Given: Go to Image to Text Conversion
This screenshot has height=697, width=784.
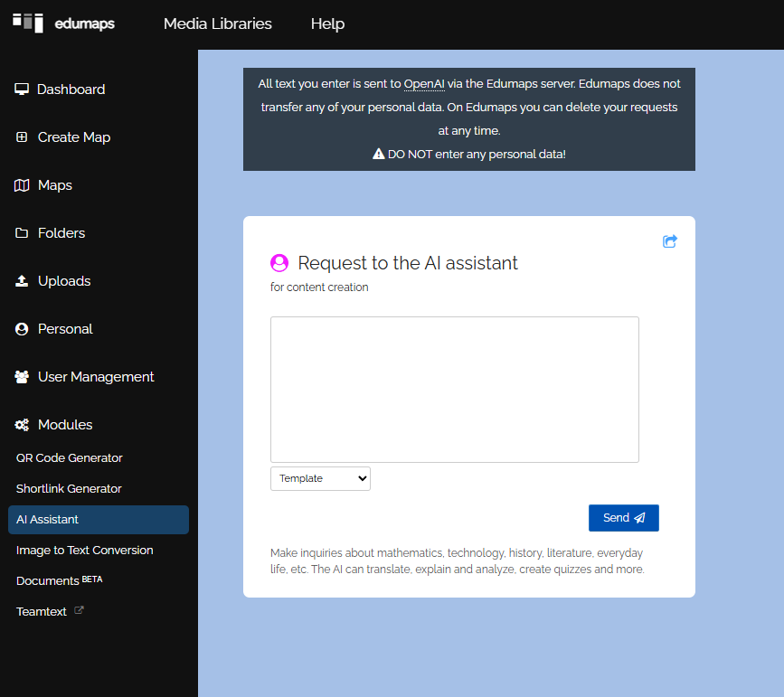Looking at the screenshot, I should tap(85, 551).
